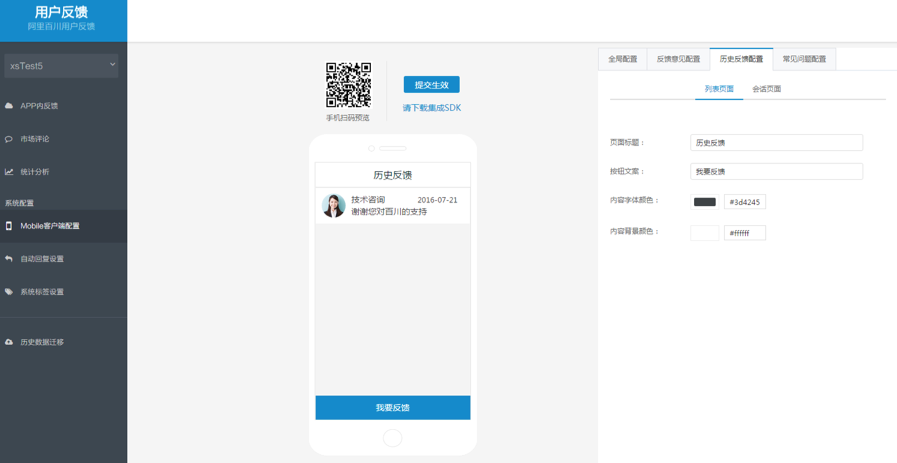This screenshot has width=897, height=463.
Task: Click the avatar in the 技术咨询 row
Action: [x=334, y=205]
